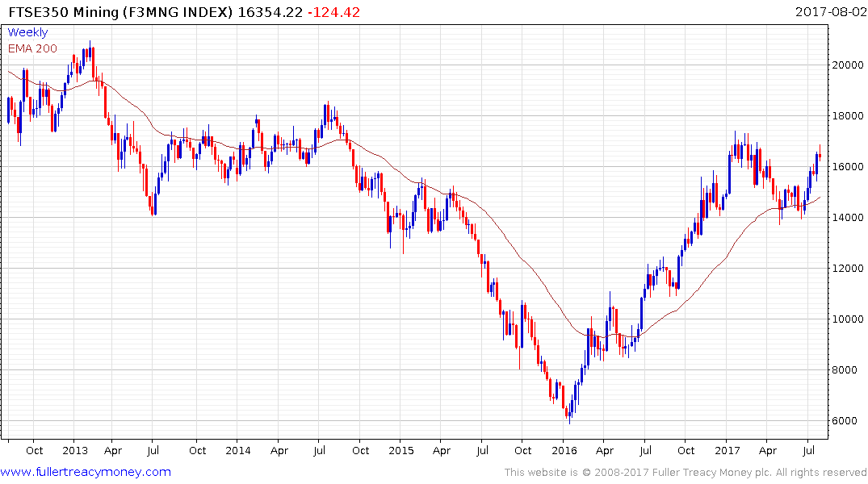Open the www.fullertreacymoney.com link
Viewport: 868px width, 484px height.
coord(86,472)
